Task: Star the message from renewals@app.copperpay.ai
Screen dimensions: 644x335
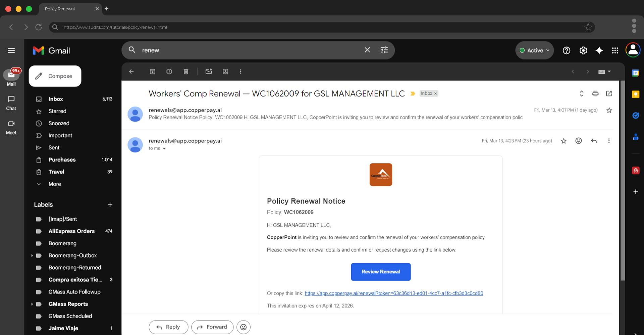Action: click(564, 141)
